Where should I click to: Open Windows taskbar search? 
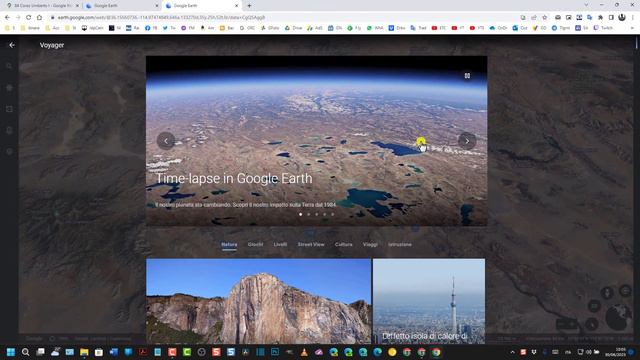(25, 352)
